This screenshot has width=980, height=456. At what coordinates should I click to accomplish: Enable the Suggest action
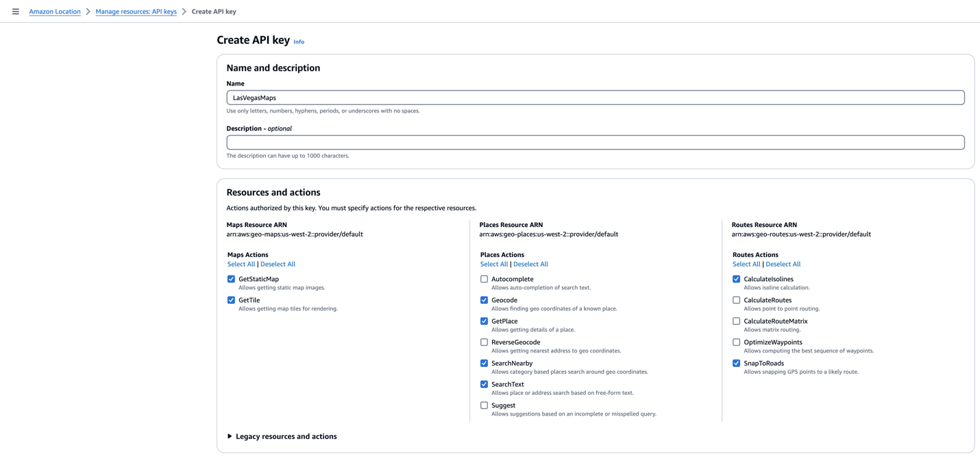tap(484, 405)
